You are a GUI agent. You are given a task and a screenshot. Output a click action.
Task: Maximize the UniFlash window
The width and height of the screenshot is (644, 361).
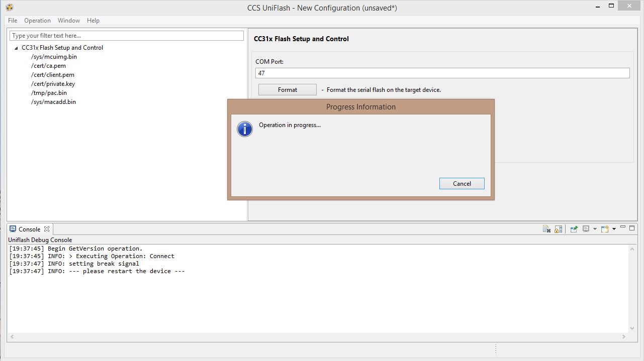pyautogui.click(x=611, y=6)
